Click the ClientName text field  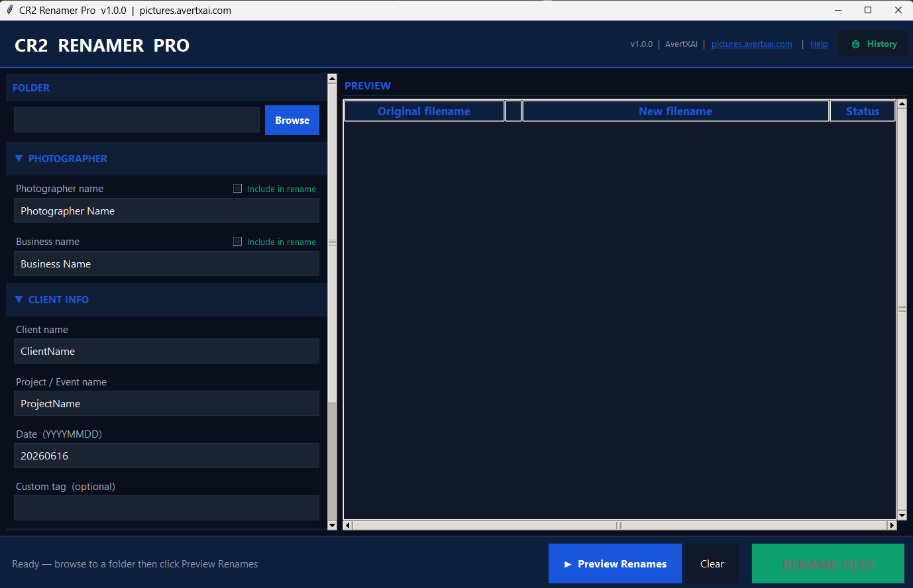click(x=166, y=351)
